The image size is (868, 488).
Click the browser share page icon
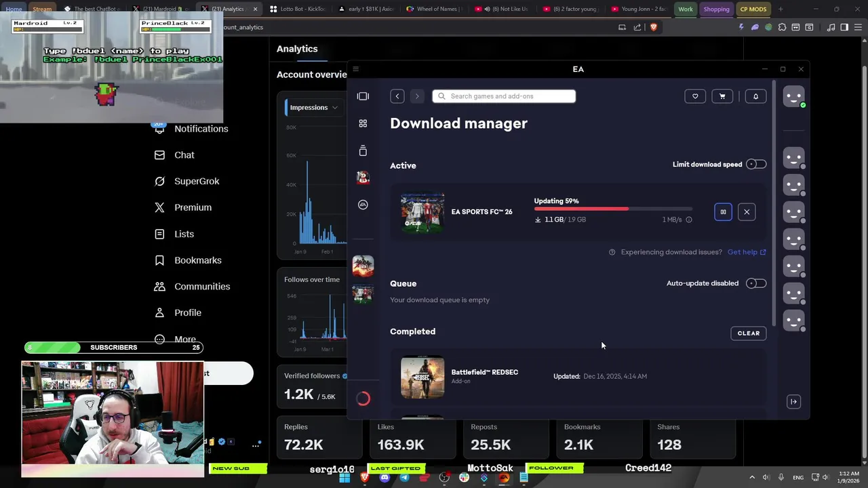coord(637,27)
